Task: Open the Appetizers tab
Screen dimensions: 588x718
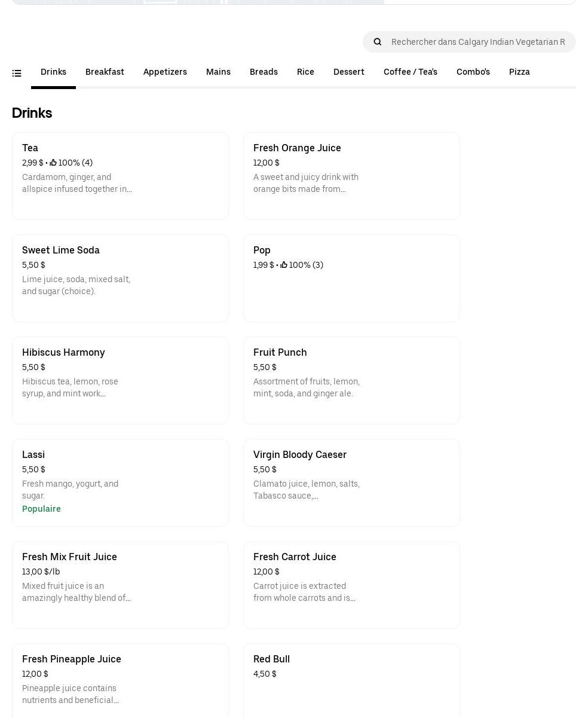Action: 165,72
